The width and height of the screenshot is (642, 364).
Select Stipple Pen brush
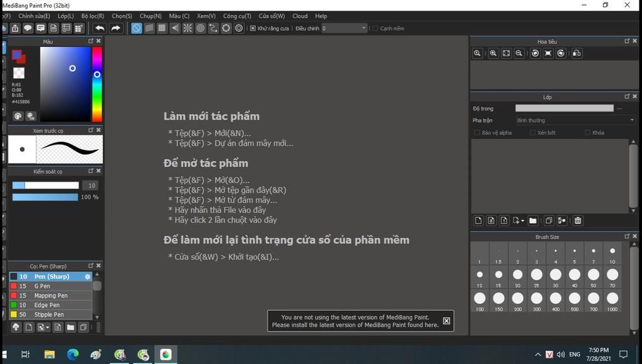pos(51,315)
